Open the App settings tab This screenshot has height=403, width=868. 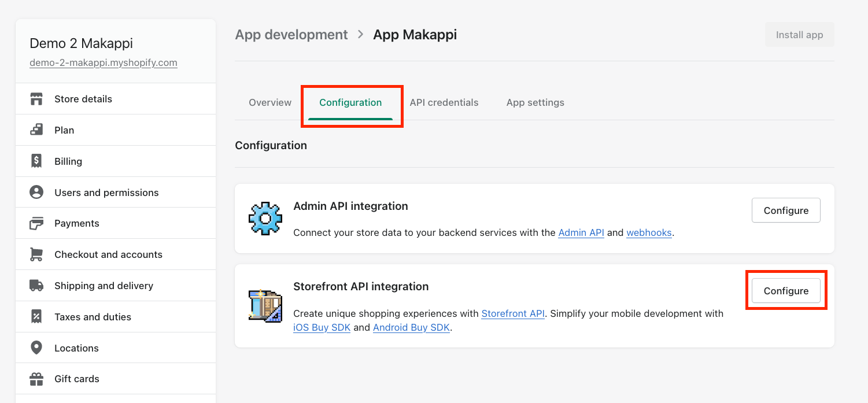535,102
